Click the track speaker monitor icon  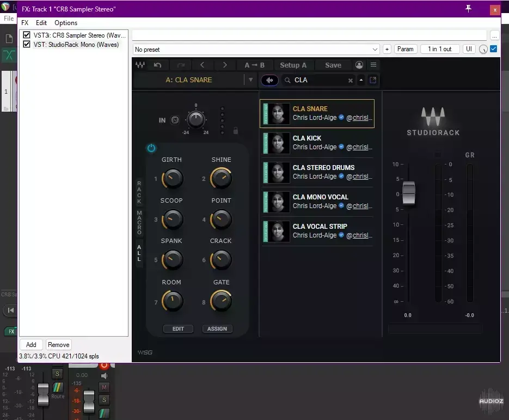104,376
